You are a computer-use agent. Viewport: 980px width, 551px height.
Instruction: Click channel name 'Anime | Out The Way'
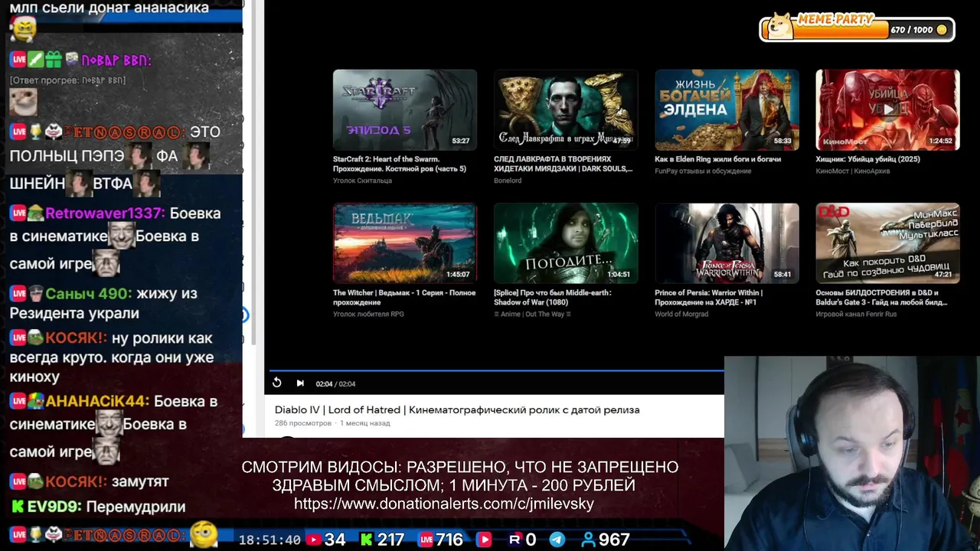pyautogui.click(x=532, y=314)
